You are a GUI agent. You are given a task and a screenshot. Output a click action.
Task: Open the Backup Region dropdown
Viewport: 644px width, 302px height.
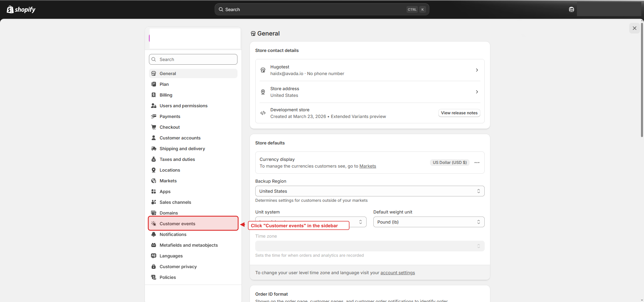tap(370, 191)
